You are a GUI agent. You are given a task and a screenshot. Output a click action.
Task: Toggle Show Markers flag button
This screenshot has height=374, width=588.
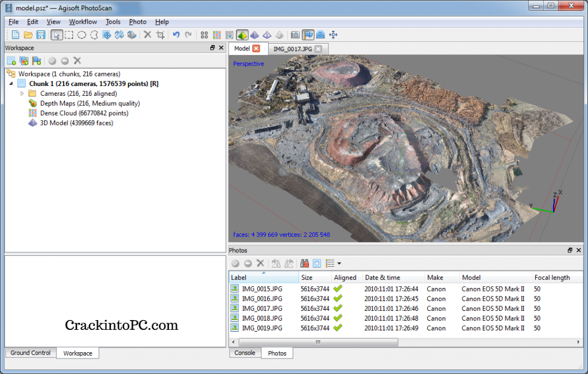[x=308, y=35]
